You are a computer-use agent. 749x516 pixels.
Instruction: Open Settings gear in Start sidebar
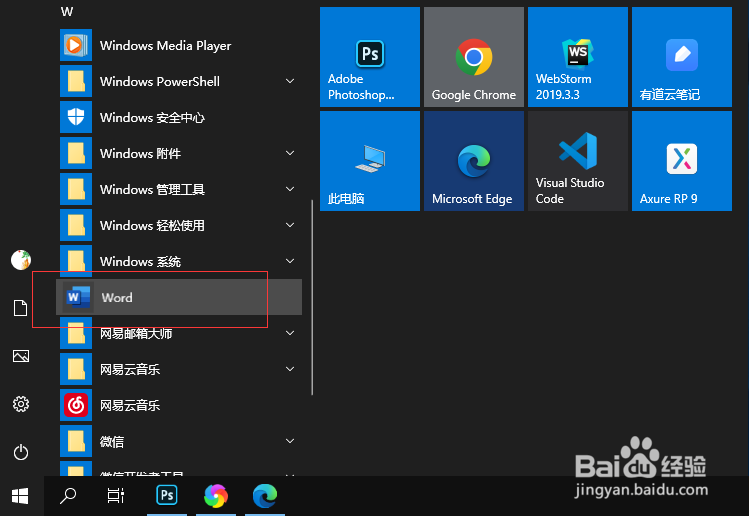pos(21,404)
